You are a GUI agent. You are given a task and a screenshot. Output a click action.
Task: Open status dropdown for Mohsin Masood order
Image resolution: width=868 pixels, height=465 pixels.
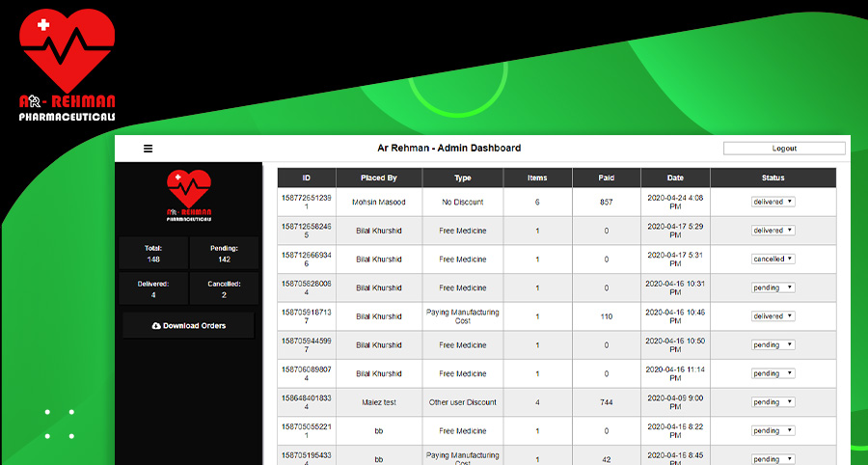click(x=773, y=202)
